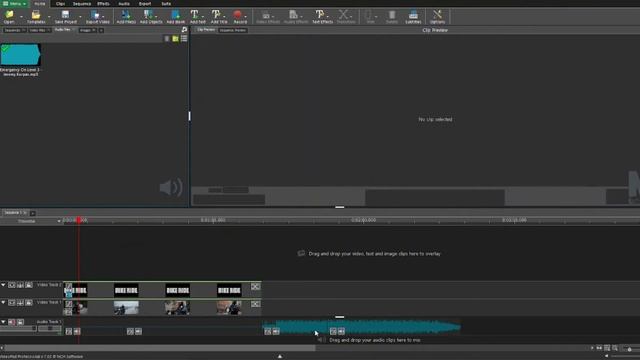Toggle the third control button on Video Track 2
640x360 pixels.
coord(29,285)
